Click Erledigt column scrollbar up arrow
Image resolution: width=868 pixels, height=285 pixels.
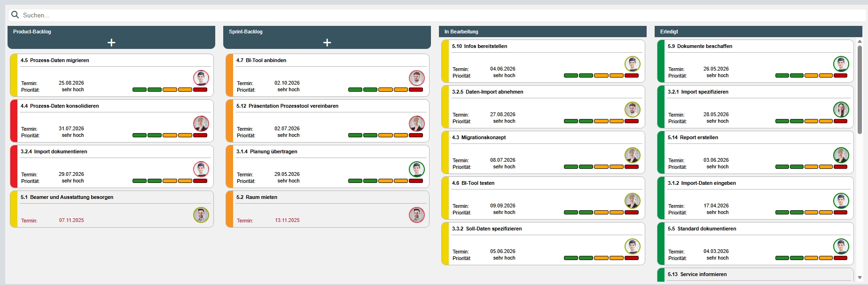point(860,41)
